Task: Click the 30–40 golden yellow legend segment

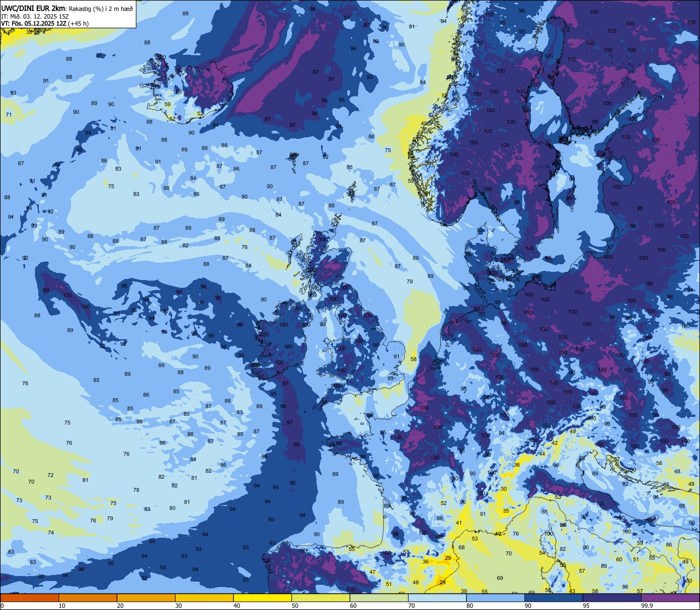Action: point(204,597)
